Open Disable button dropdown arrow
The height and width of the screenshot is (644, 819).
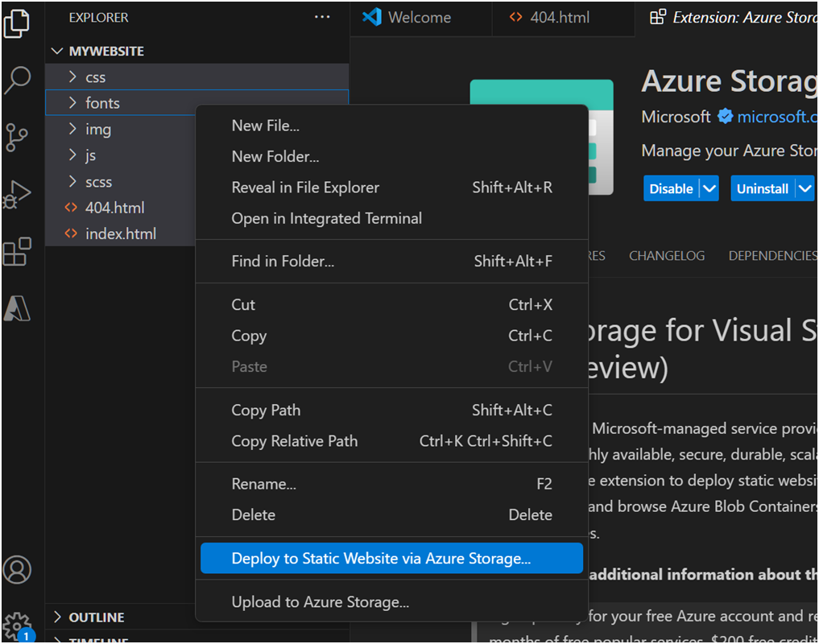[x=709, y=188]
